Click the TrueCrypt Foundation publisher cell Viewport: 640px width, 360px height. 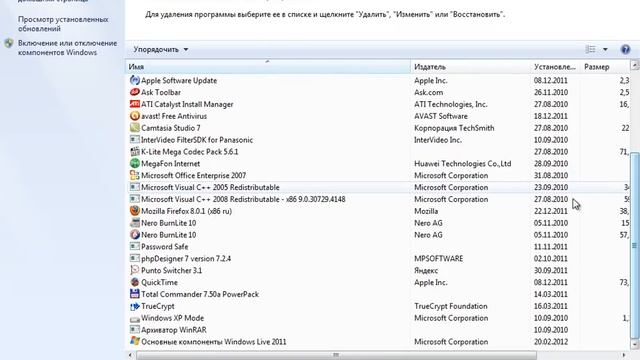[451, 306]
